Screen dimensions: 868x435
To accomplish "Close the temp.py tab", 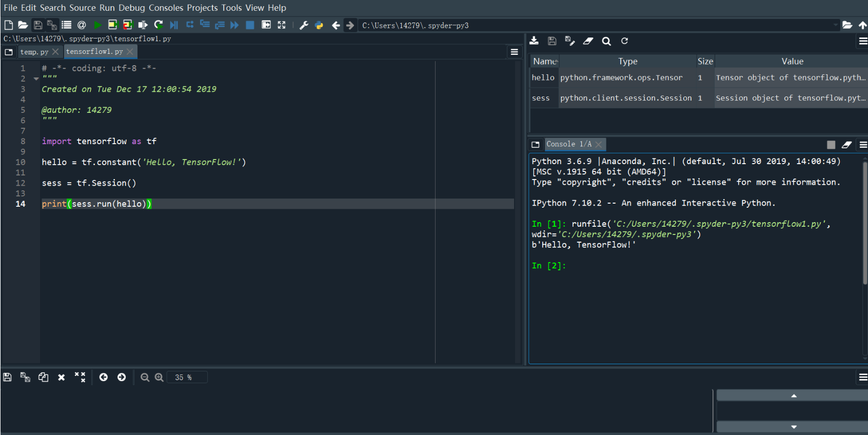I will [55, 52].
